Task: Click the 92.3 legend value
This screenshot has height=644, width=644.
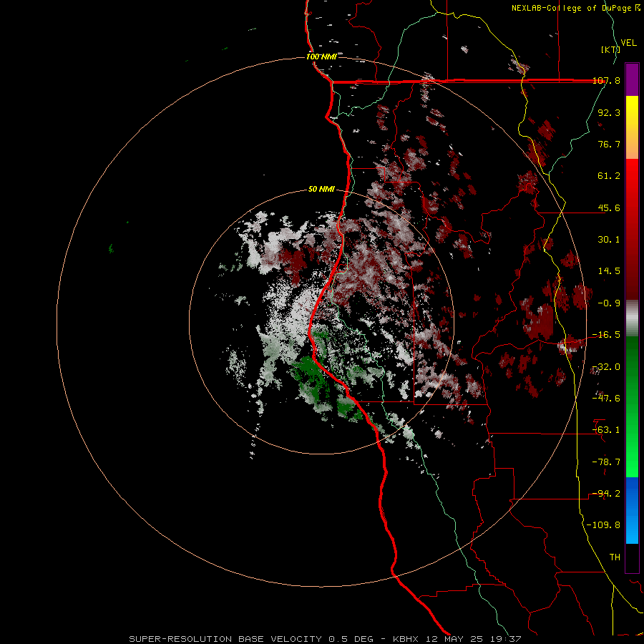Action: [609, 112]
